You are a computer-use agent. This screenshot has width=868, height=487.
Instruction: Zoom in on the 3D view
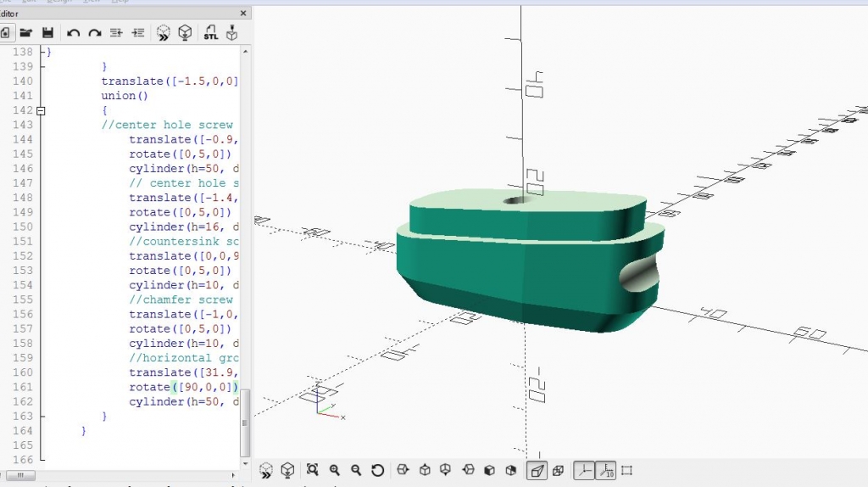(x=334, y=470)
